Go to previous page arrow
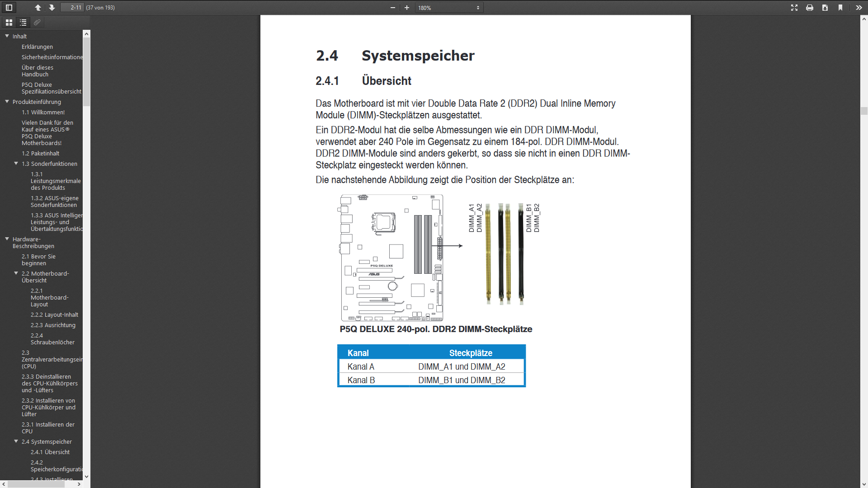Viewport: 868px width, 488px height. (x=38, y=8)
